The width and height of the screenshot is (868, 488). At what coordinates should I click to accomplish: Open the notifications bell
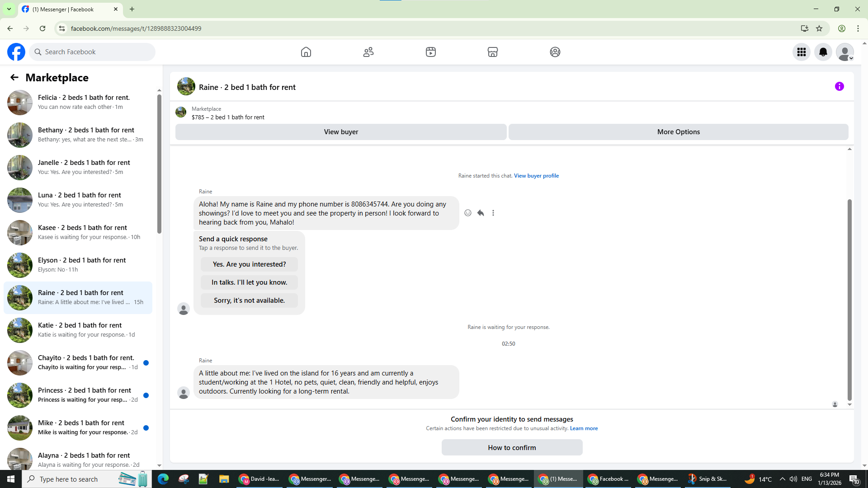(823, 52)
